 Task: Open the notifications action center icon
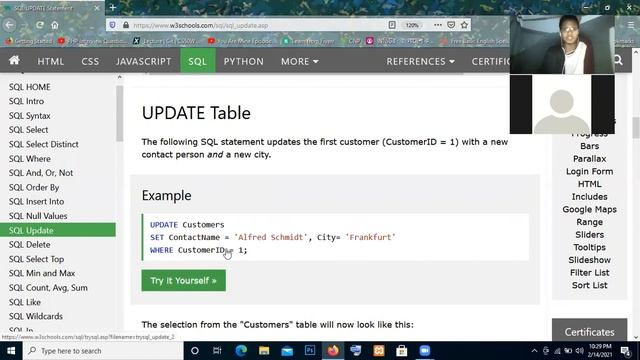tap(626, 351)
